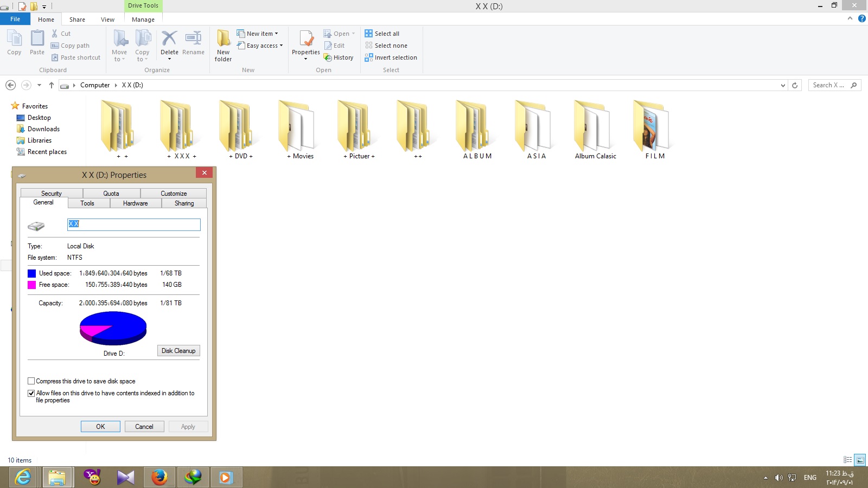Viewport: 868px width, 488px height.
Task: Open the Help question mark icon
Action: (x=861, y=18)
